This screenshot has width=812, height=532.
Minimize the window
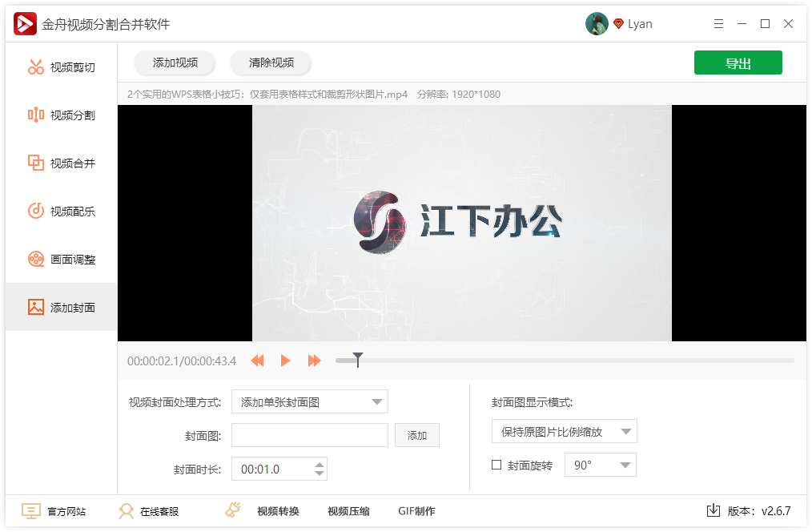pyautogui.click(x=742, y=24)
